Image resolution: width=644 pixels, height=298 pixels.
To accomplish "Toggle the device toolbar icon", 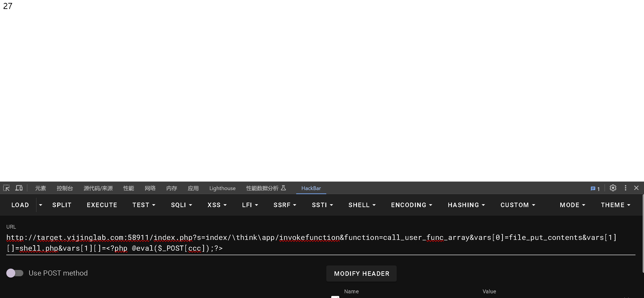I will [19, 188].
